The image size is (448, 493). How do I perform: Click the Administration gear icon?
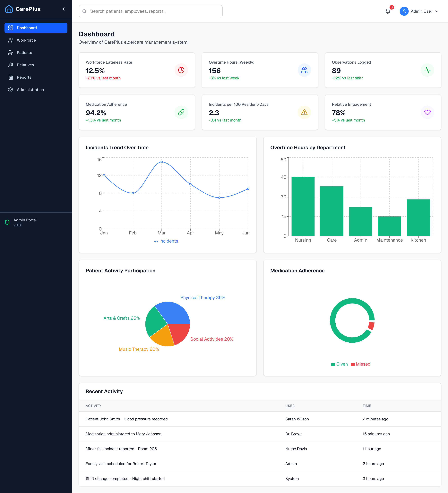point(11,89)
